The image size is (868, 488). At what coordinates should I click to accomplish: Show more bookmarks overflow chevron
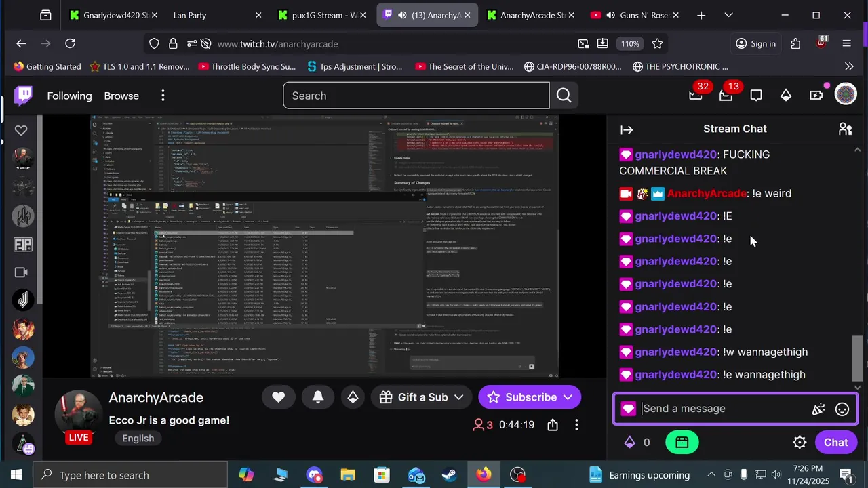(849, 66)
